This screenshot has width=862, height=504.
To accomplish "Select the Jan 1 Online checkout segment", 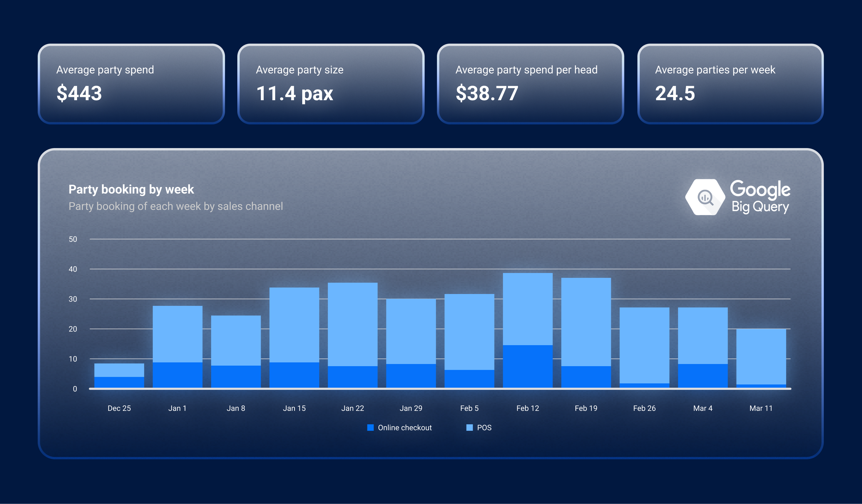I will [x=177, y=375].
